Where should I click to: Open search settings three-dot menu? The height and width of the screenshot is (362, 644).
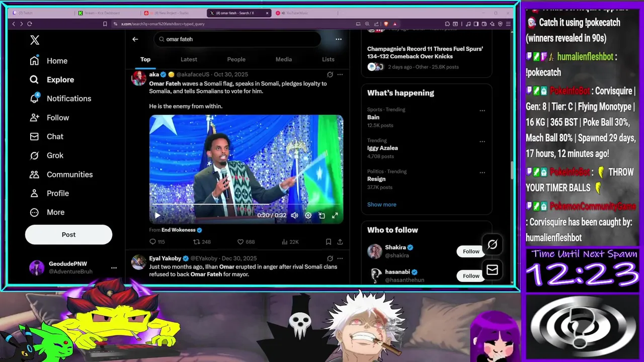click(x=338, y=39)
